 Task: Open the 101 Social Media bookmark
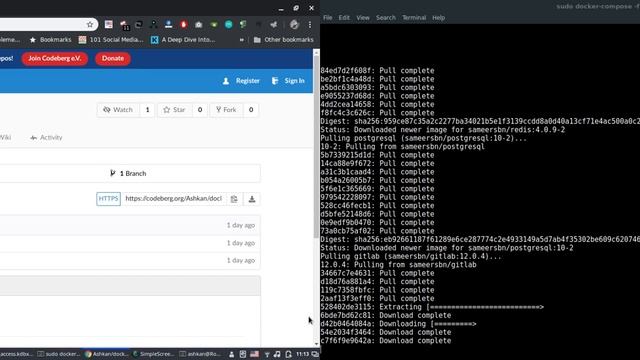[111, 40]
